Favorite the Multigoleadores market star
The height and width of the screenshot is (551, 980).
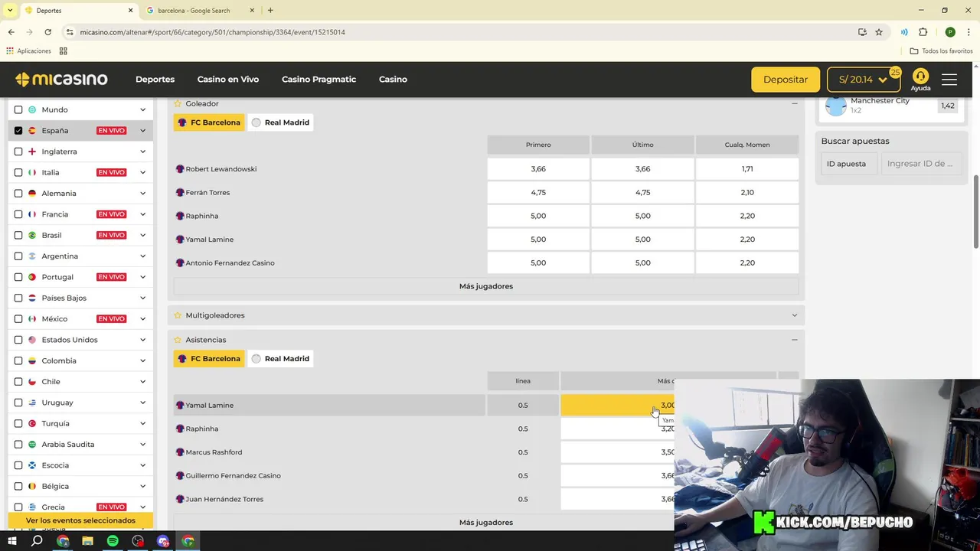click(178, 315)
